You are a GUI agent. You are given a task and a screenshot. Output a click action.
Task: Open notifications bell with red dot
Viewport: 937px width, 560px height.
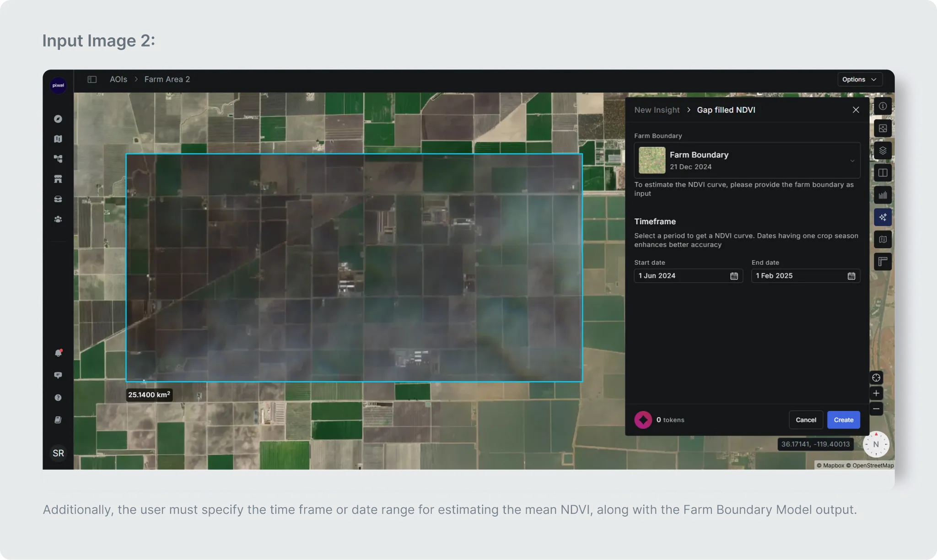click(58, 353)
